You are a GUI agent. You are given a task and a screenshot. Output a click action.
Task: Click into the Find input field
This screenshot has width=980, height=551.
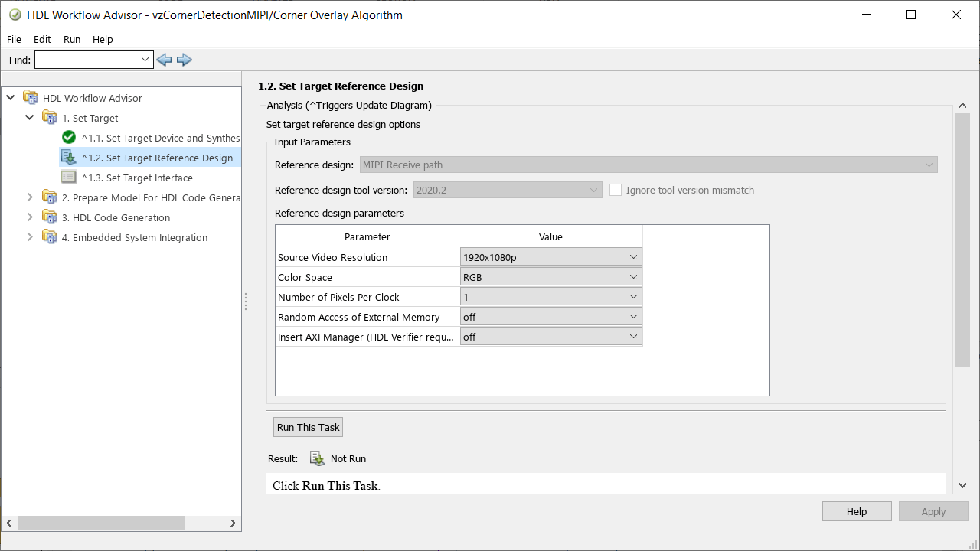click(87, 60)
